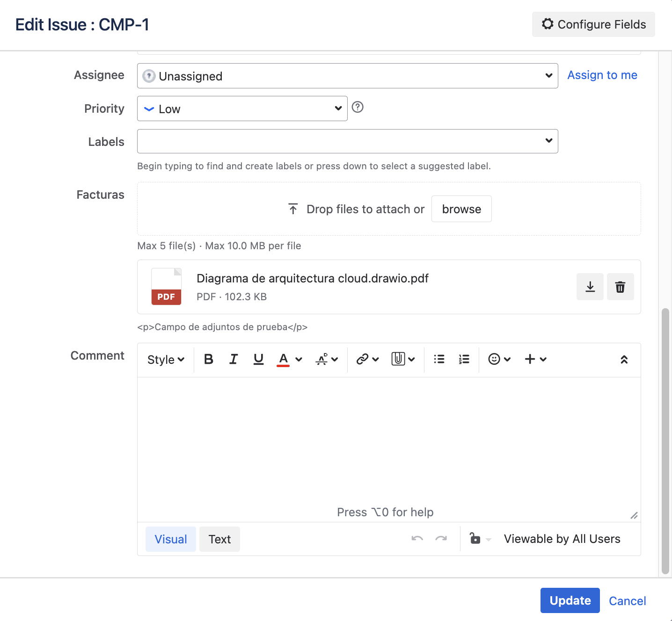Open the Priority dropdown
The height and width of the screenshot is (621, 672).
pos(242,108)
